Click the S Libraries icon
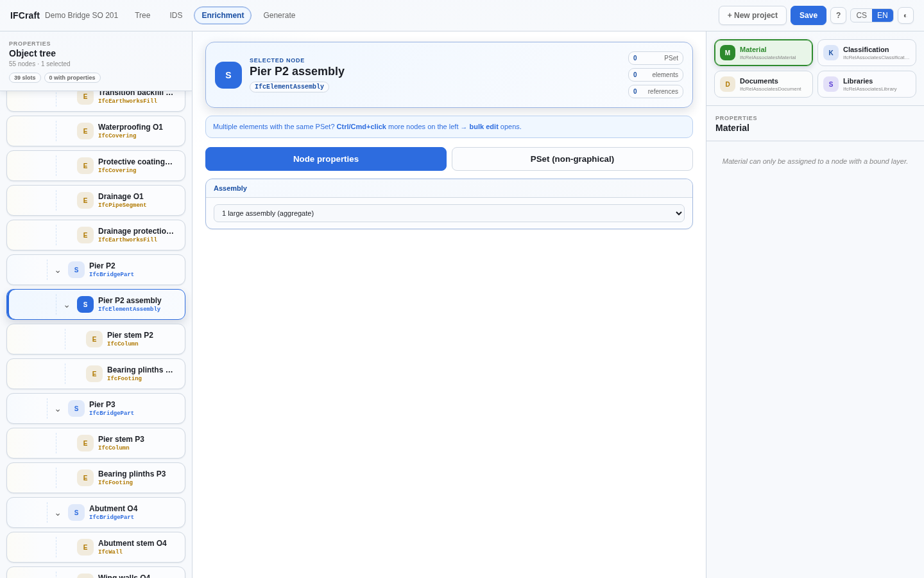924x578 pixels. click(x=831, y=84)
